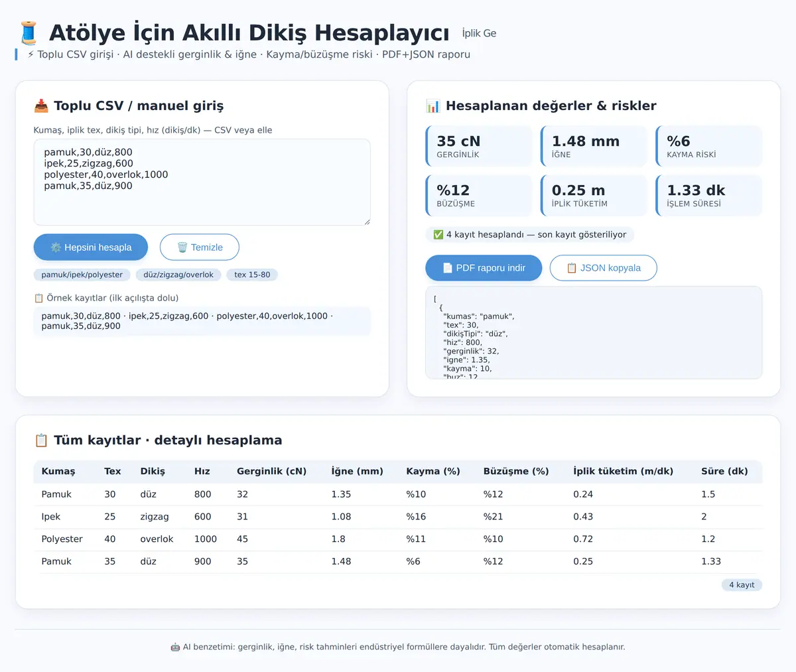Click the trash bin icon in Temizle button

[x=182, y=247]
